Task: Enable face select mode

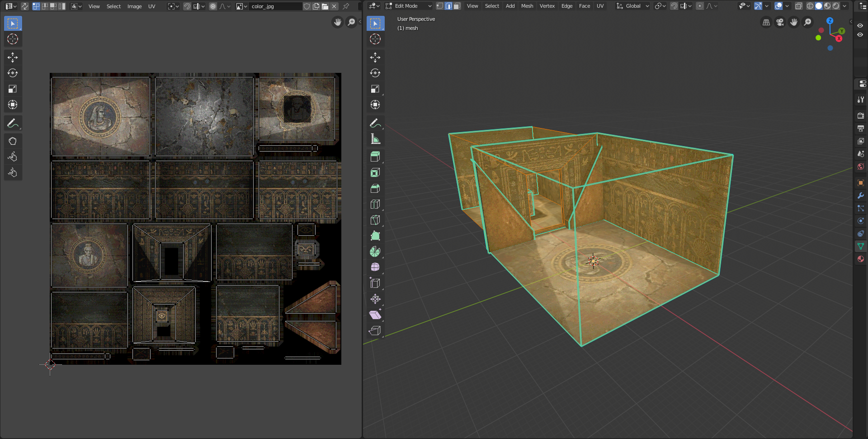Action: coord(457,6)
